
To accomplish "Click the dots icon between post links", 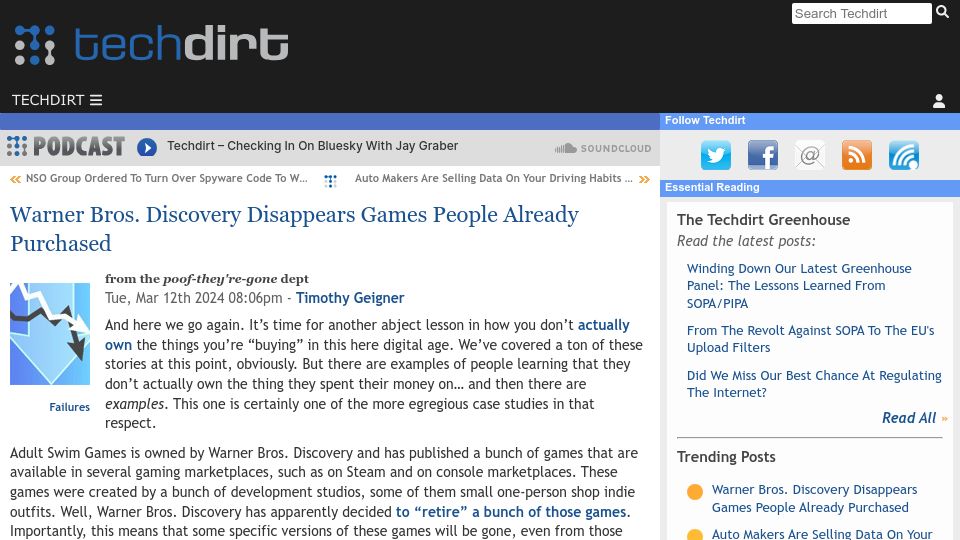I will coord(331,181).
